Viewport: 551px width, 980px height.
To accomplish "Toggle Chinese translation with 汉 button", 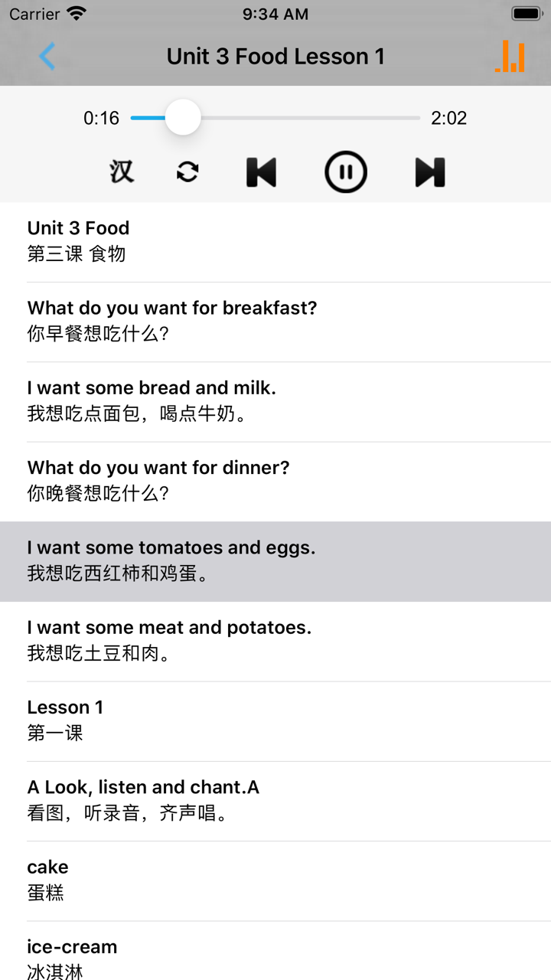I will (x=122, y=171).
